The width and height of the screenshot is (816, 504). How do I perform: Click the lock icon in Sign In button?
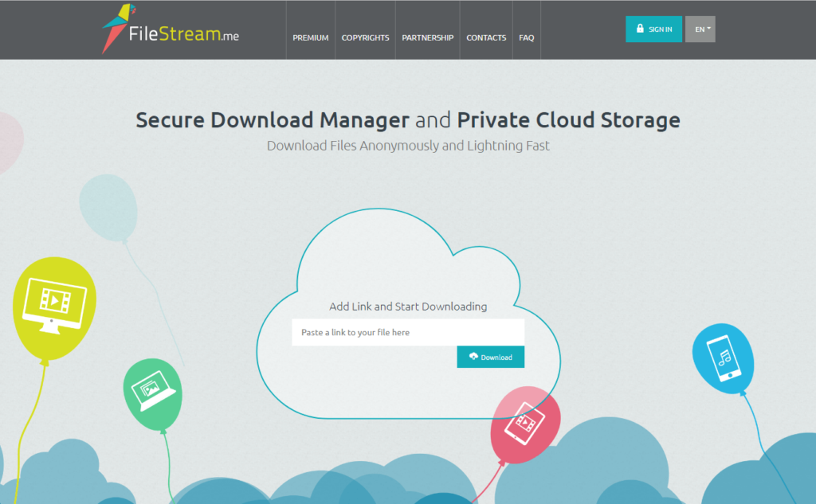[x=640, y=29]
